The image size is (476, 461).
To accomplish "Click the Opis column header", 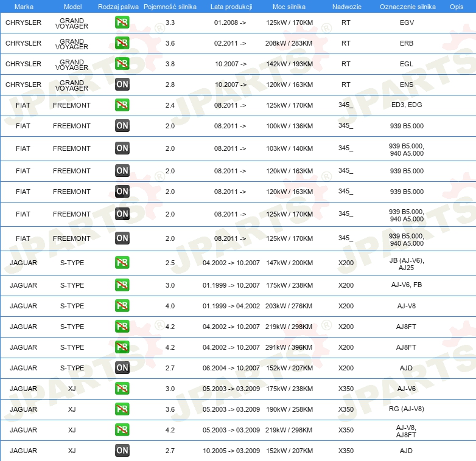I will pyautogui.click(x=457, y=7).
